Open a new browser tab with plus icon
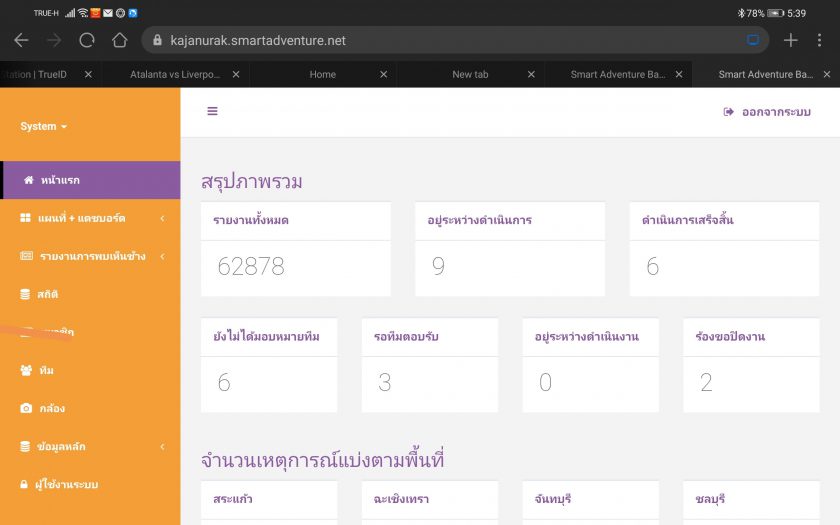Viewport: 840px width, 525px height. point(790,40)
